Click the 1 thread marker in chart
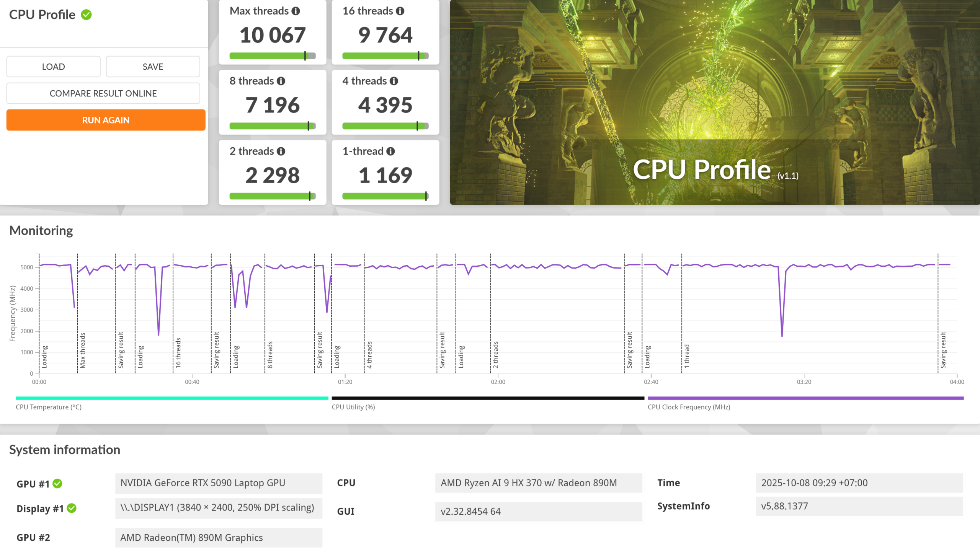Viewport: 980px width, 551px height. point(687,356)
